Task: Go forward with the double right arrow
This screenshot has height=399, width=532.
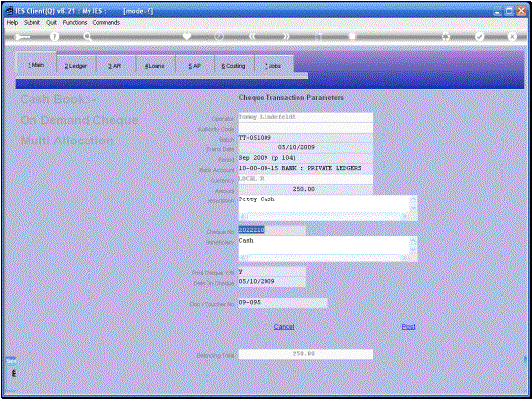Action: coord(286,37)
